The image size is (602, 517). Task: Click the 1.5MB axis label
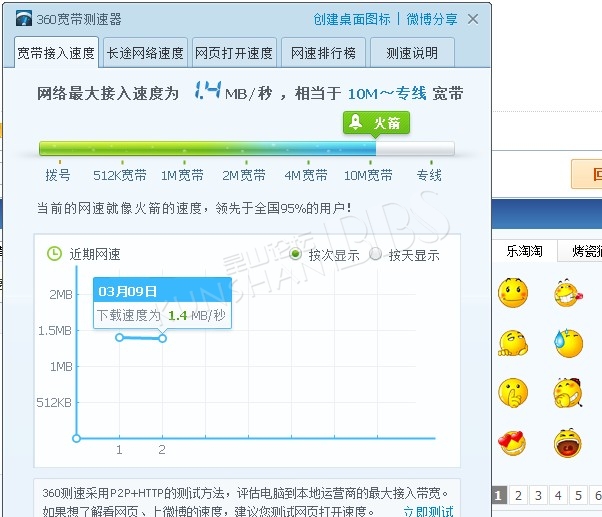coord(55,330)
